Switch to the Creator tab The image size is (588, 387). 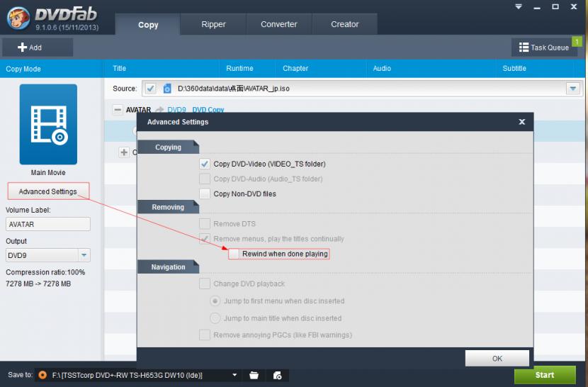coord(344,24)
